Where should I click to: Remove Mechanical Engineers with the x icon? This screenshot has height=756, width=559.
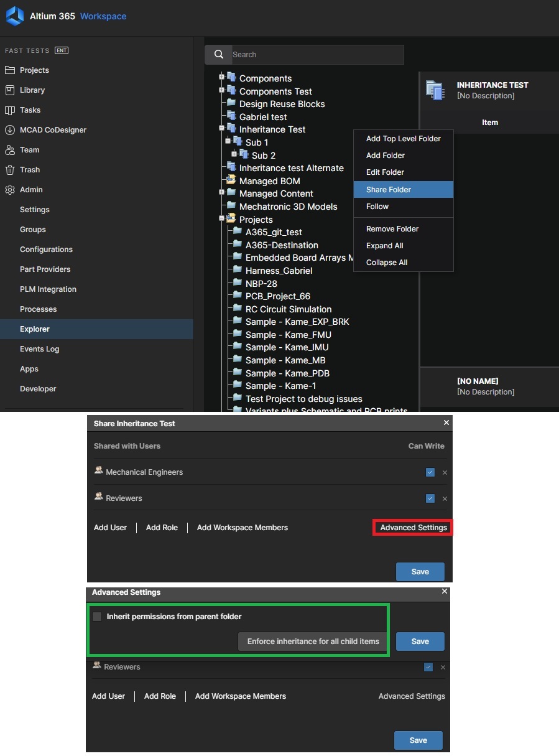click(x=445, y=473)
